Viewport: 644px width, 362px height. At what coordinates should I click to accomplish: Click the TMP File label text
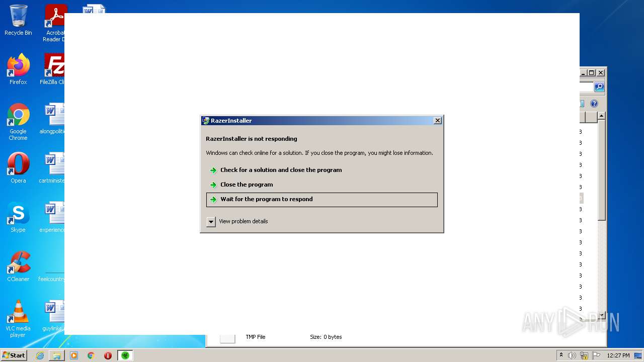click(255, 337)
